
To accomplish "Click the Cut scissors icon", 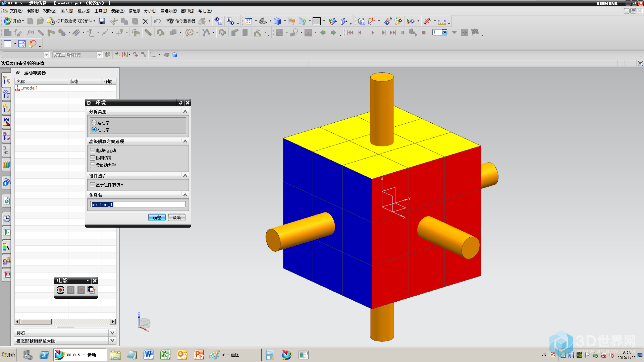I will click(x=114, y=21).
